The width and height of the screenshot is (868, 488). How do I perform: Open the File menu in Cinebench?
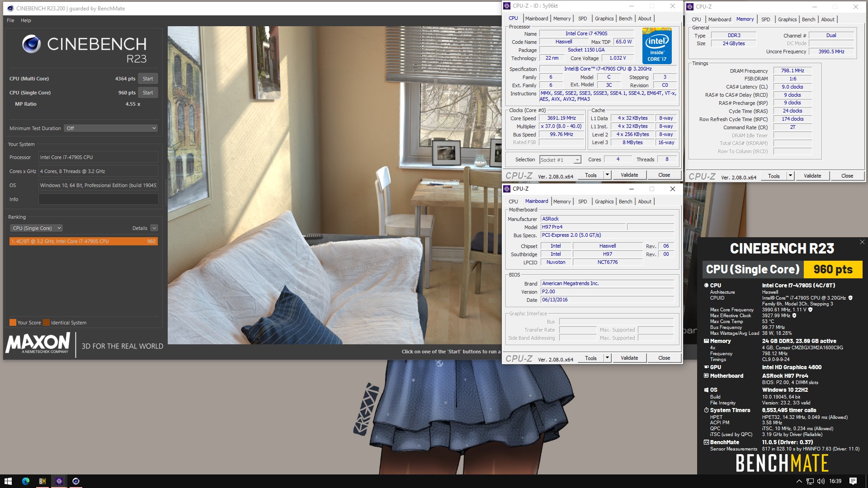10,20
